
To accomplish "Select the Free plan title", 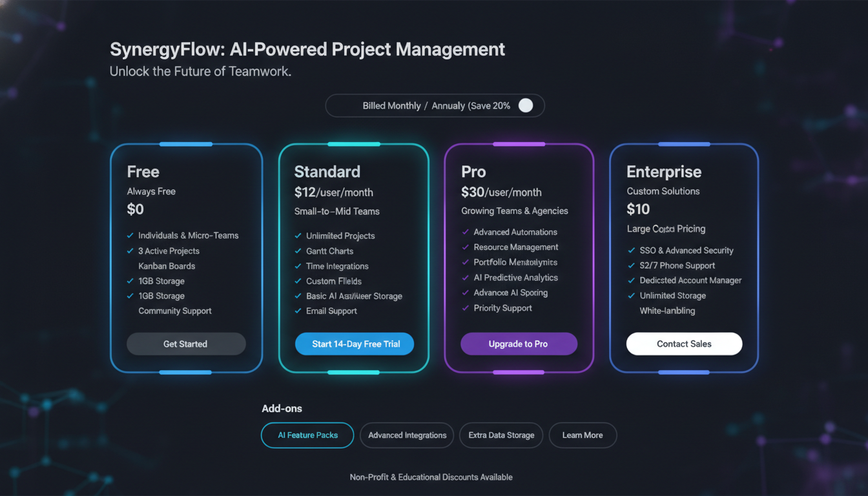I will (143, 172).
